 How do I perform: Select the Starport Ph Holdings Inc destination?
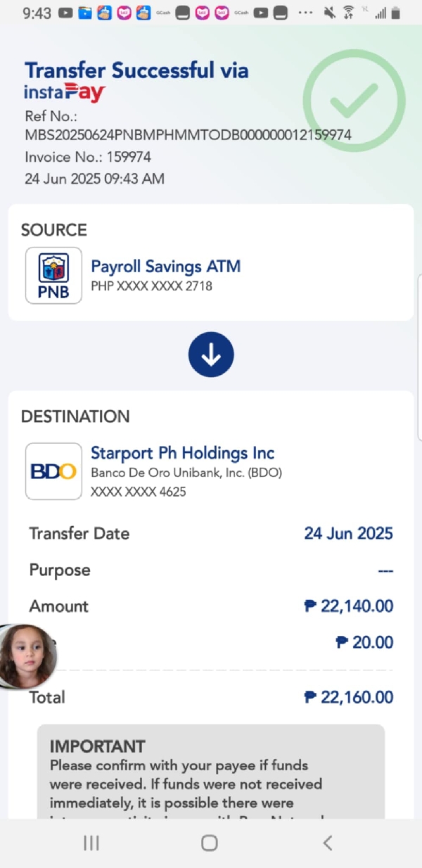(x=182, y=453)
